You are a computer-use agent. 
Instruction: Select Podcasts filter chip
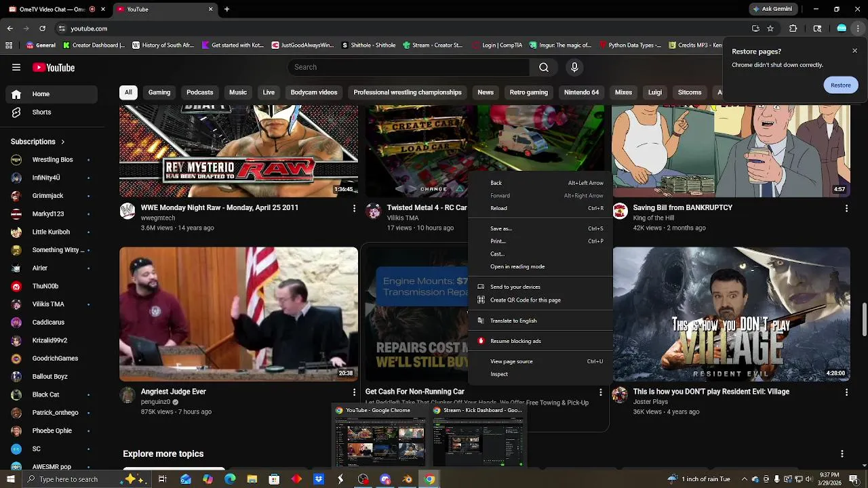tap(199, 93)
